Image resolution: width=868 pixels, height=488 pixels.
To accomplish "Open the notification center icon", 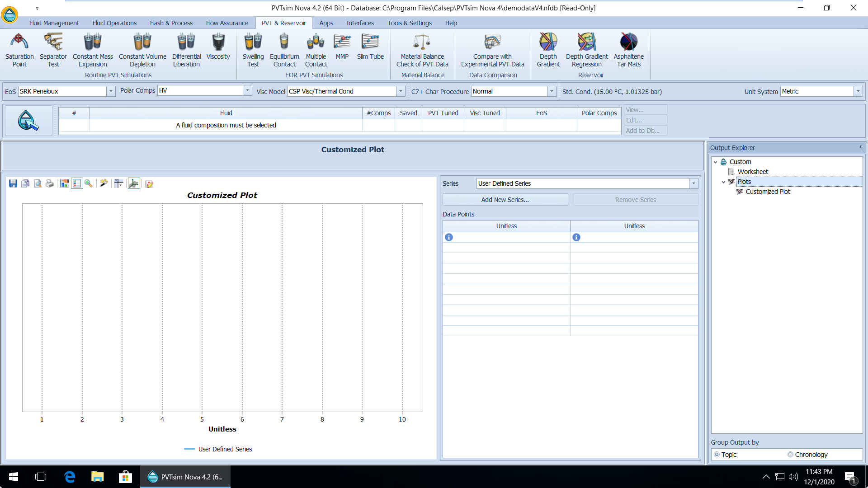I will pos(850,477).
